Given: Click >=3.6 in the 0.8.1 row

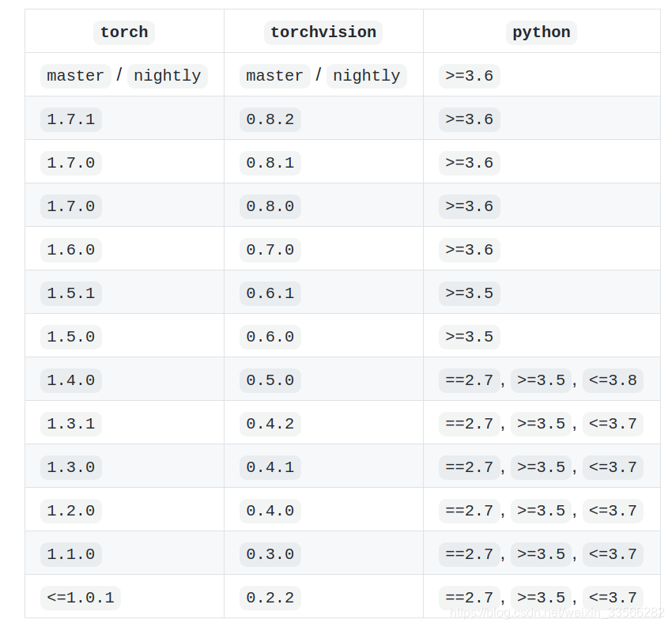Looking at the screenshot, I should click(x=470, y=164).
